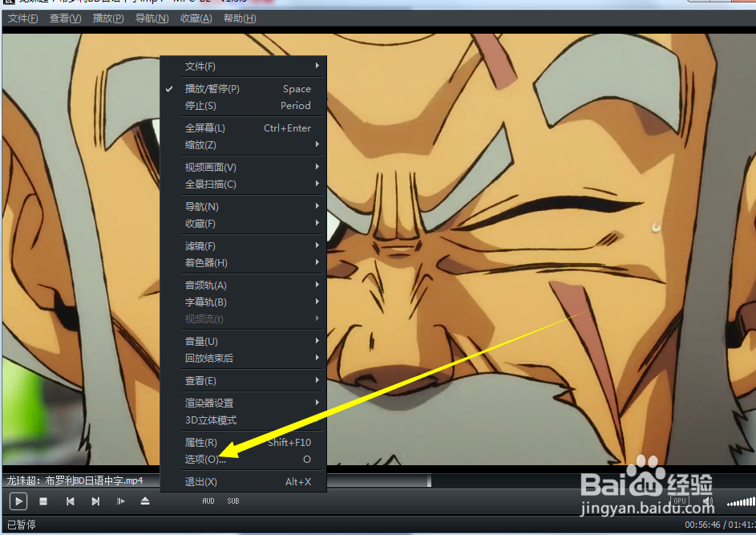Image resolution: width=756 pixels, height=535 pixels.
Task: Click the Stop button in the control bar
Action: [43, 501]
